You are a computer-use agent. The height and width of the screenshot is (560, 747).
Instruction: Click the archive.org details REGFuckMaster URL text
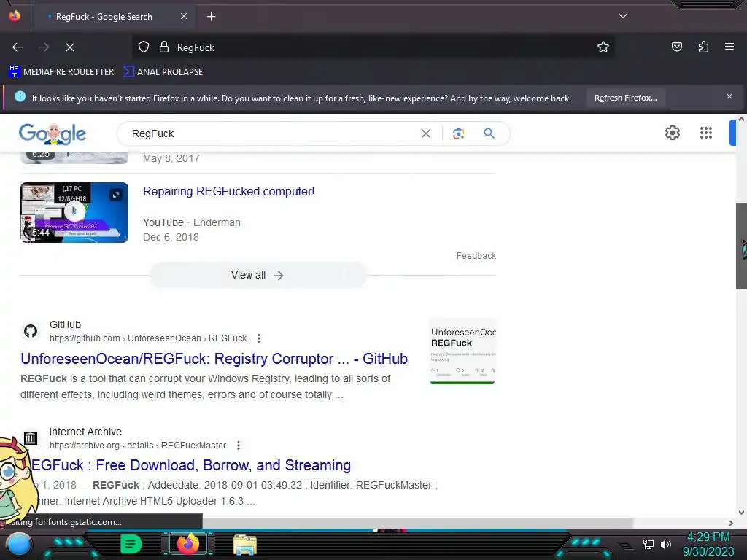(x=138, y=446)
